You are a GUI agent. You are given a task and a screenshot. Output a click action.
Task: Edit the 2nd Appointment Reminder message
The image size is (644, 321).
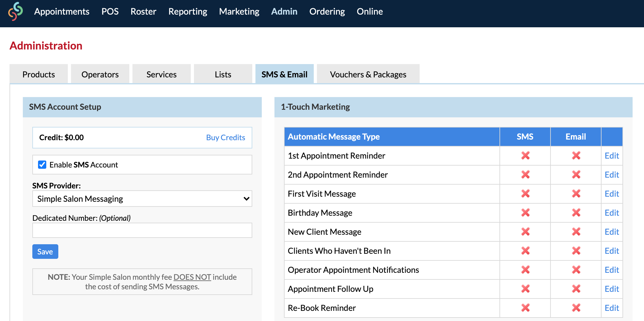tap(612, 174)
